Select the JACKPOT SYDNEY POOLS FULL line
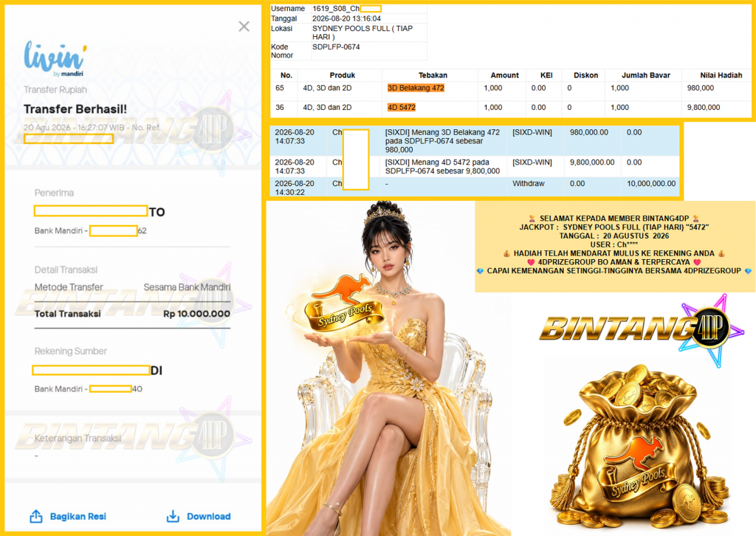 pos(614,227)
